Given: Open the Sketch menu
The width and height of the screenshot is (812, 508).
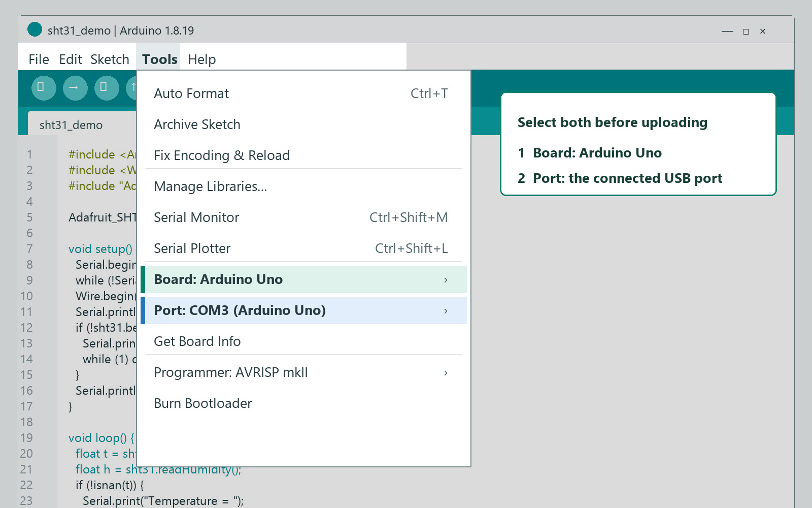Looking at the screenshot, I should pyautogui.click(x=110, y=59).
